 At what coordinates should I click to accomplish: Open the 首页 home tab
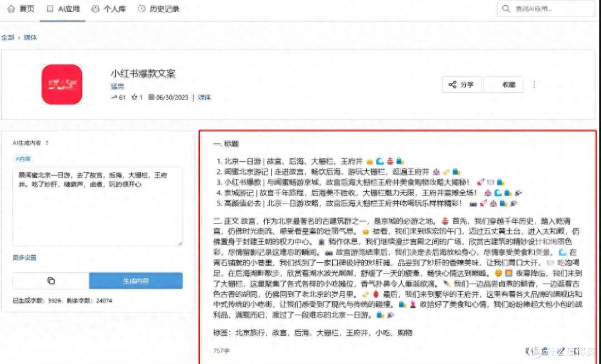coord(21,8)
